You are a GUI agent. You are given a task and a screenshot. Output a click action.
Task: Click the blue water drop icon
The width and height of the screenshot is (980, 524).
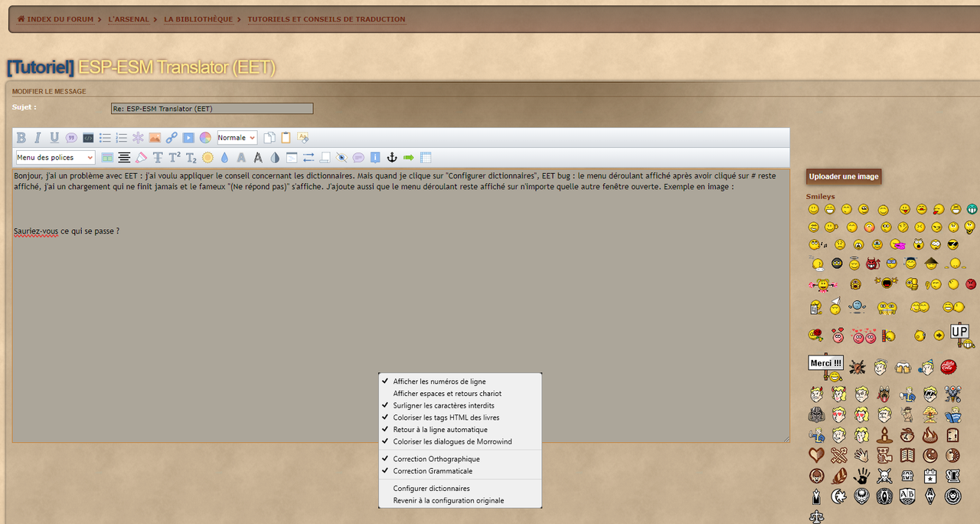(224, 158)
